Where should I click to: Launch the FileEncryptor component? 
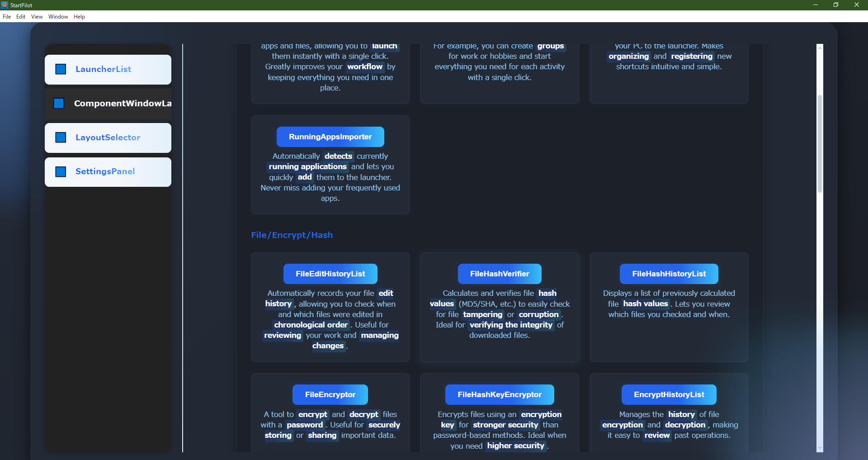(330, 395)
